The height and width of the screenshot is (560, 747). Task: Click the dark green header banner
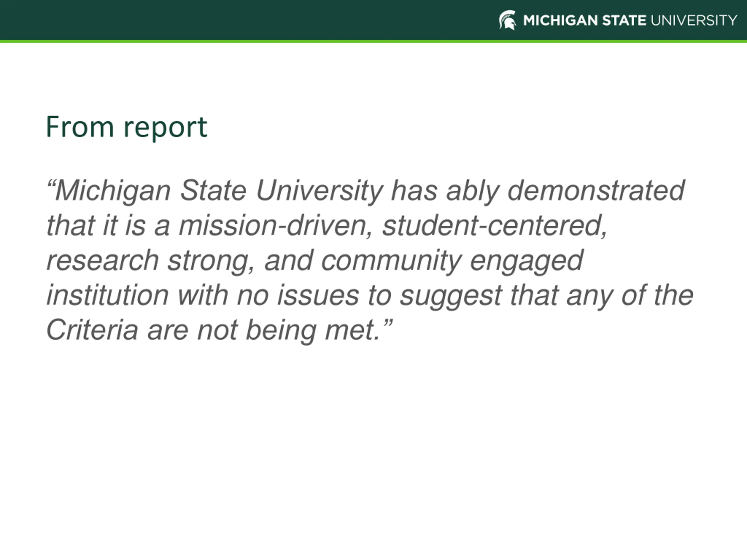point(373,20)
